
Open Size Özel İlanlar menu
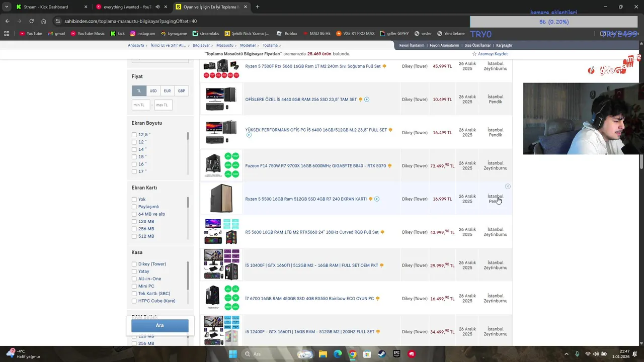coord(477,45)
